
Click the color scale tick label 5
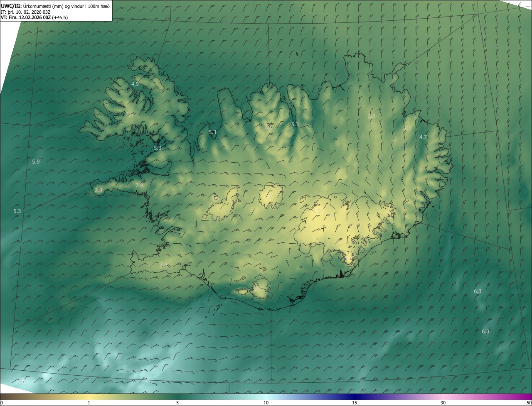pos(177,403)
